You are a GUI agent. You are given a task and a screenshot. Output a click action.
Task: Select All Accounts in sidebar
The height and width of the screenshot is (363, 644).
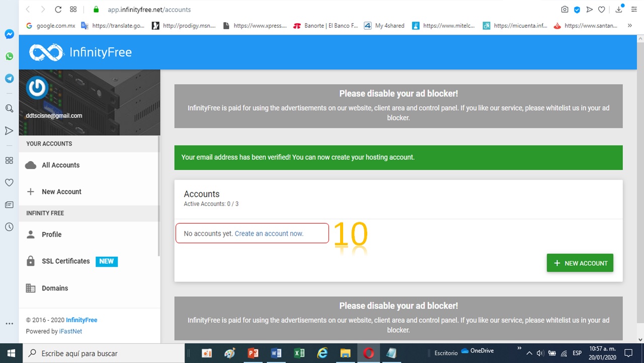(x=60, y=165)
